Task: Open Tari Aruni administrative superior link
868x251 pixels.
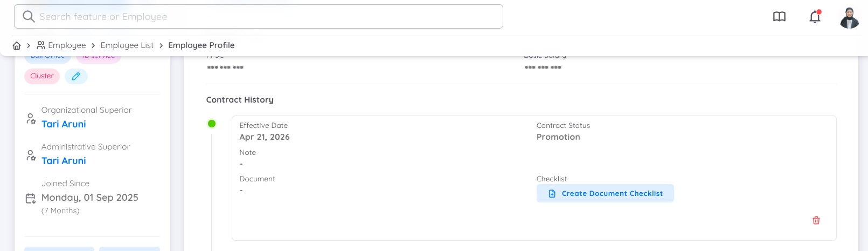Action: click(x=64, y=161)
